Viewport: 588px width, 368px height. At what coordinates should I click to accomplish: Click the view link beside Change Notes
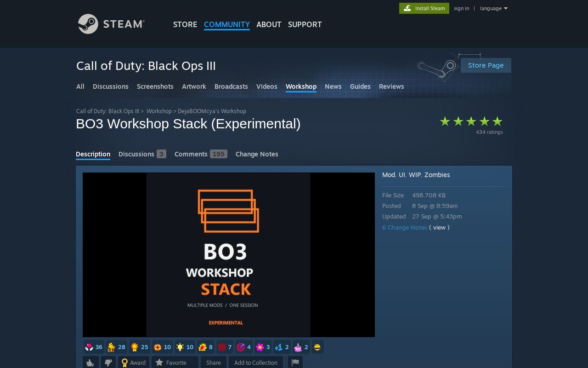439,227
